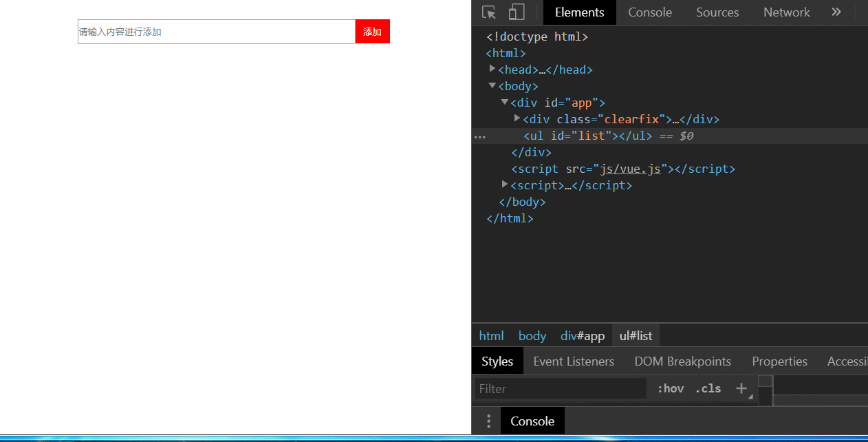This screenshot has height=442, width=868.
Task: Toggle the device toolbar icon
Action: pyautogui.click(x=517, y=12)
